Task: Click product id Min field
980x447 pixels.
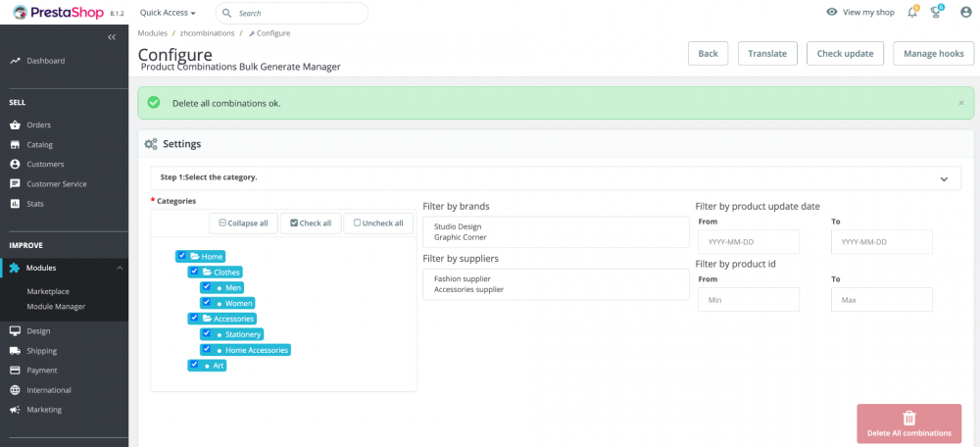Action: 749,299
